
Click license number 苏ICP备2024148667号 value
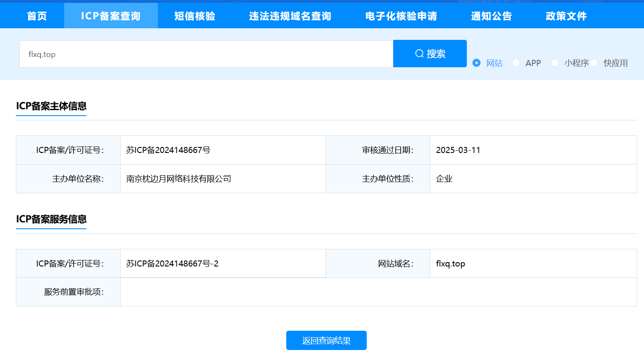[168, 150]
